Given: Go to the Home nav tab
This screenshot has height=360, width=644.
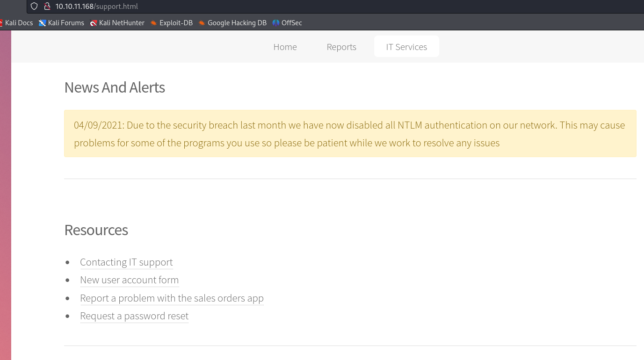Looking at the screenshot, I should [285, 47].
